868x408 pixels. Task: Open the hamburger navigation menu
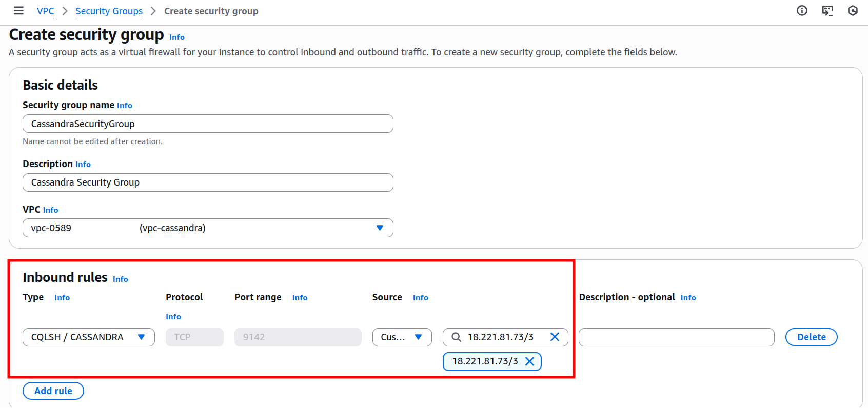pyautogui.click(x=18, y=11)
